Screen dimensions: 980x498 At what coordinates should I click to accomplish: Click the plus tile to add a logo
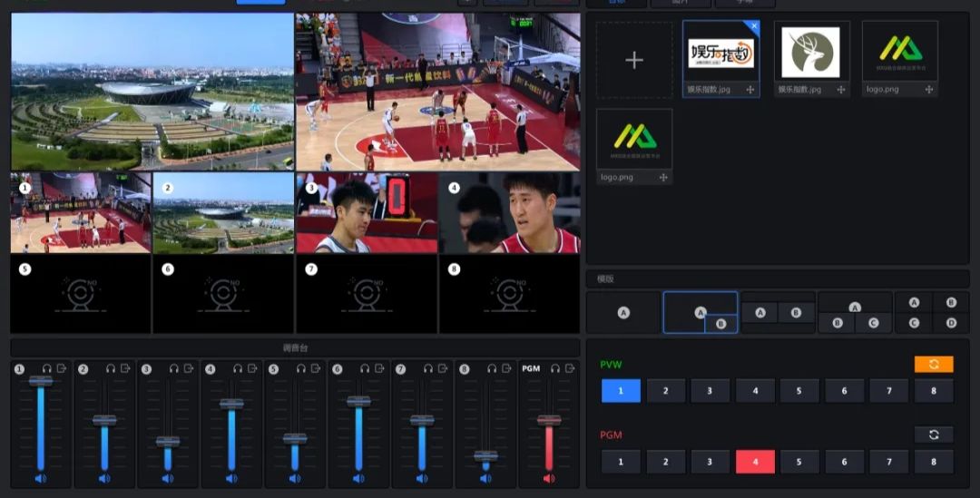pyautogui.click(x=634, y=60)
